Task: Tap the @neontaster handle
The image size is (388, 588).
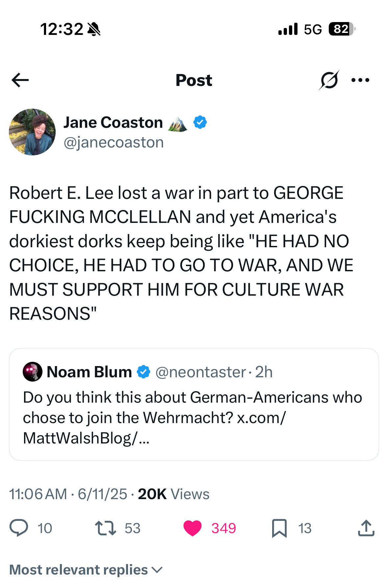Action: tap(201, 372)
